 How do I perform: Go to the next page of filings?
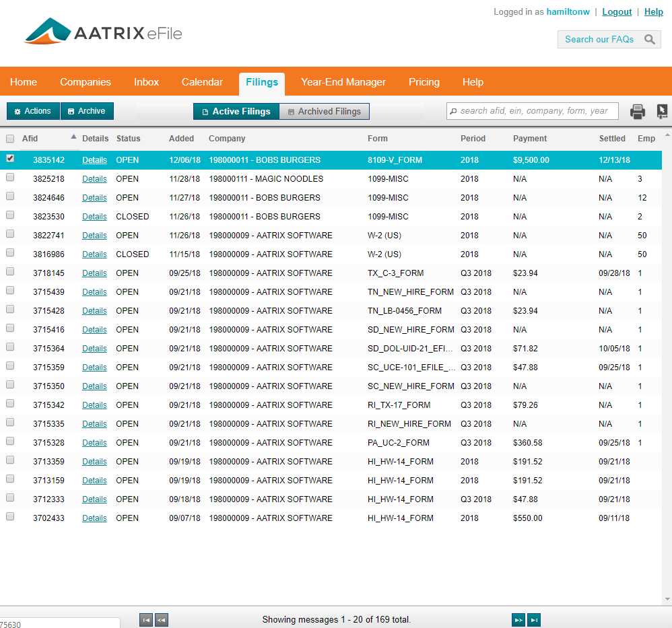click(x=518, y=620)
